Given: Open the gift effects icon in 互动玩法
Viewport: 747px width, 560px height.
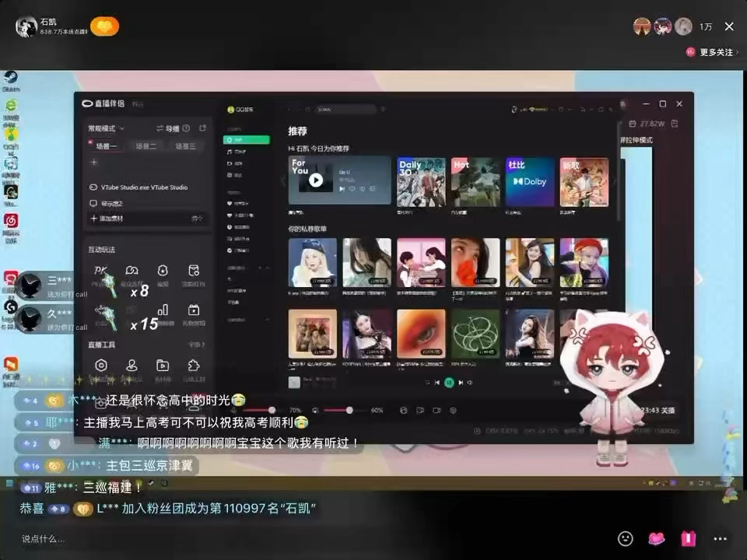Looking at the screenshot, I should click(x=194, y=311).
